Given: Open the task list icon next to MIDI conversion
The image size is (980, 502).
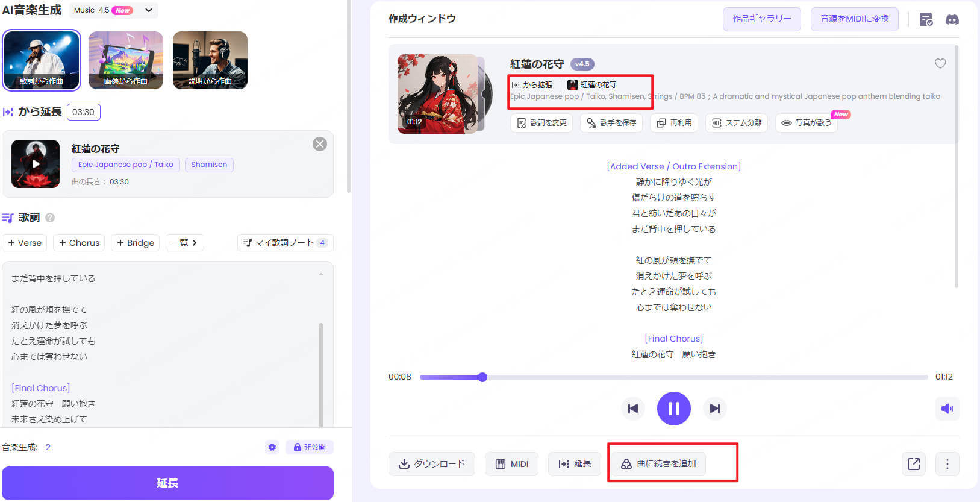Looking at the screenshot, I should click(926, 20).
